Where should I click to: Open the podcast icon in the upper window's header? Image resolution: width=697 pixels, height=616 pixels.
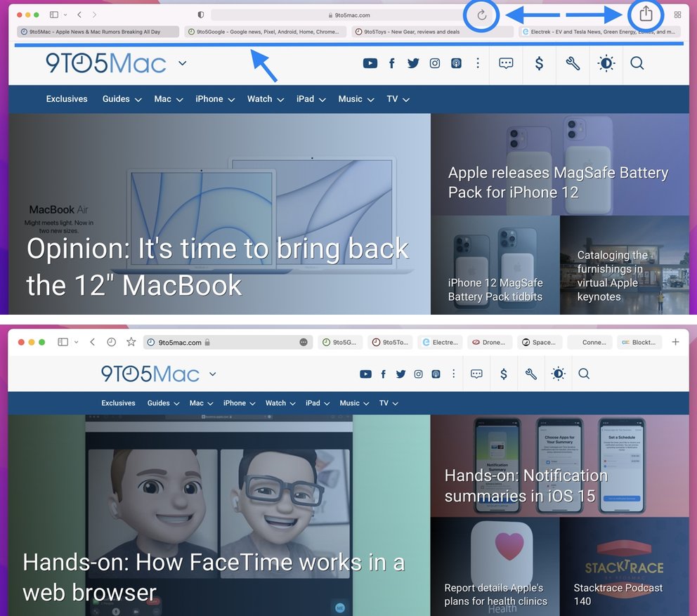click(x=456, y=63)
